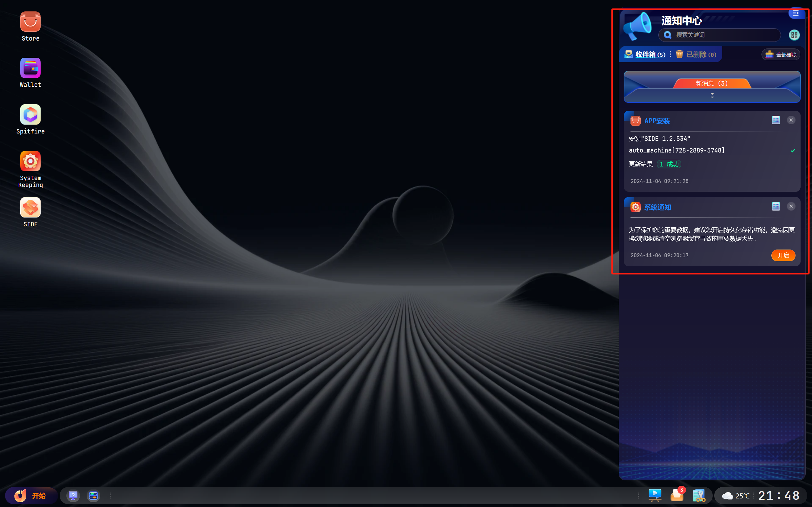Viewport: 812px width, 507px height.
Task: Click timestamp 2024-11-04 09:21:28
Action: pyautogui.click(x=659, y=181)
